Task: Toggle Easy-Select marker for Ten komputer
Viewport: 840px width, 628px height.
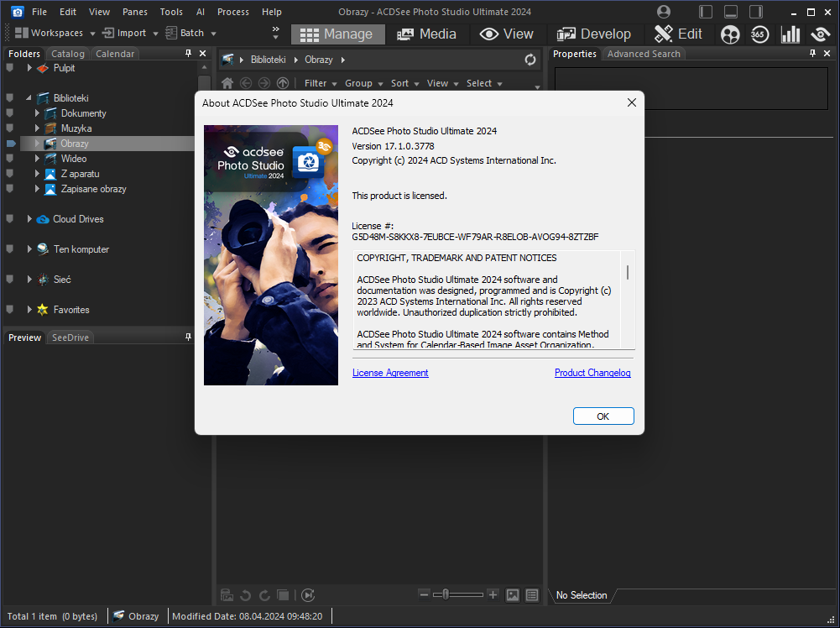Action: tap(9, 249)
